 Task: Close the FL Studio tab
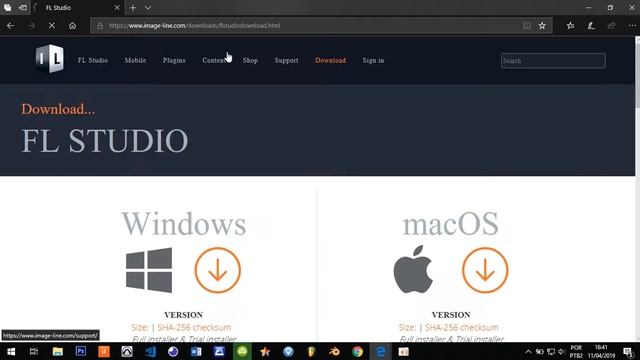(x=117, y=7)
